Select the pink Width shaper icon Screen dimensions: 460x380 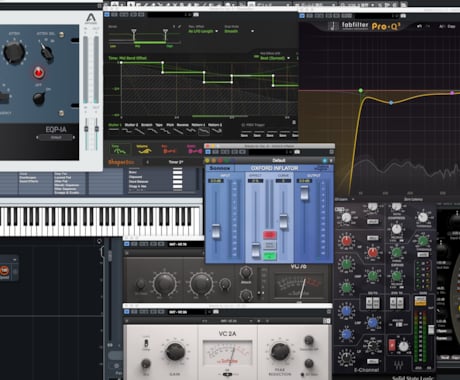[x=194, y=150]
